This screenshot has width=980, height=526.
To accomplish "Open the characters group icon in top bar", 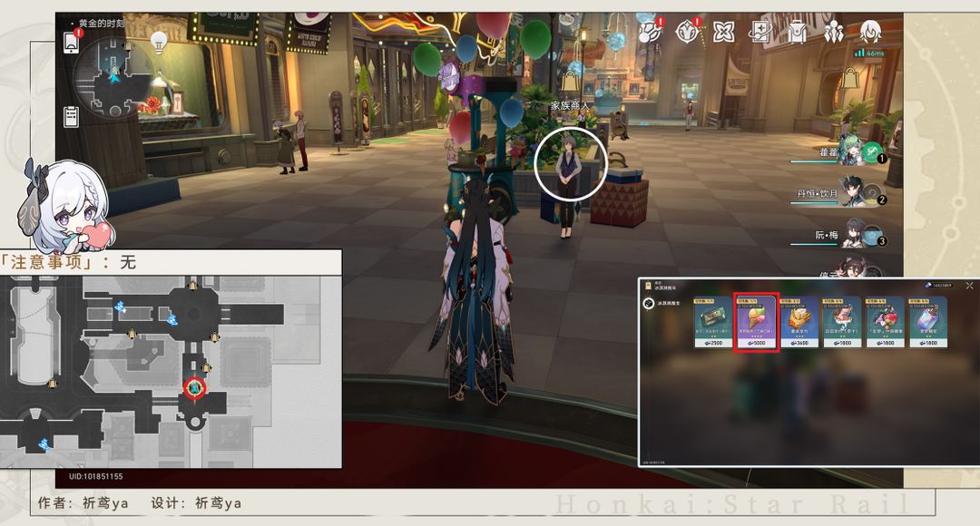I will coord(834,31).
